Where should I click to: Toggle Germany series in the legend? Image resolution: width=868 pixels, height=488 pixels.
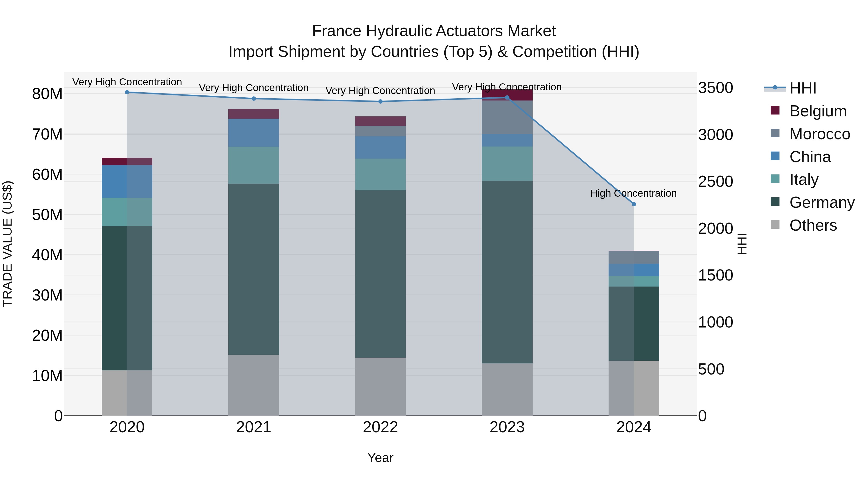(813, 202)
